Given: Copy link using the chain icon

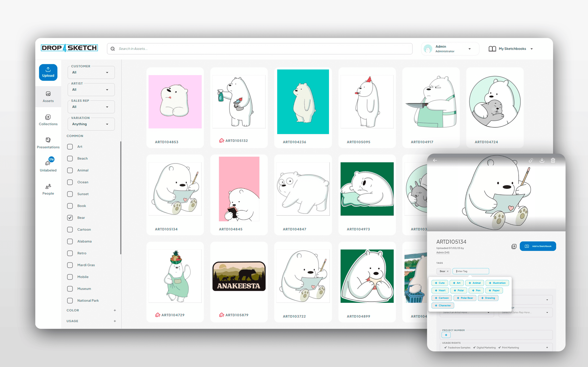Looking at the screenshot, I should 531,160.
